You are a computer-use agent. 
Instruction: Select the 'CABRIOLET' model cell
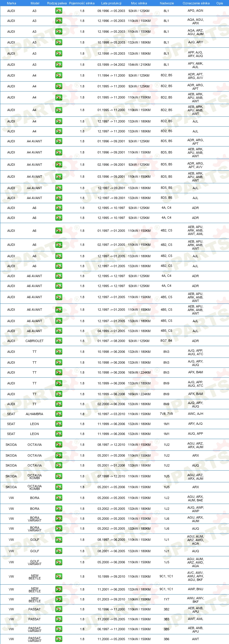(35, 341)
